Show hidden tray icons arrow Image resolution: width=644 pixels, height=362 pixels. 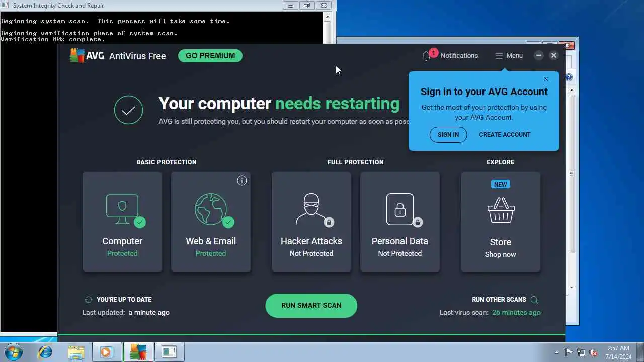click(x=556, y=352)
